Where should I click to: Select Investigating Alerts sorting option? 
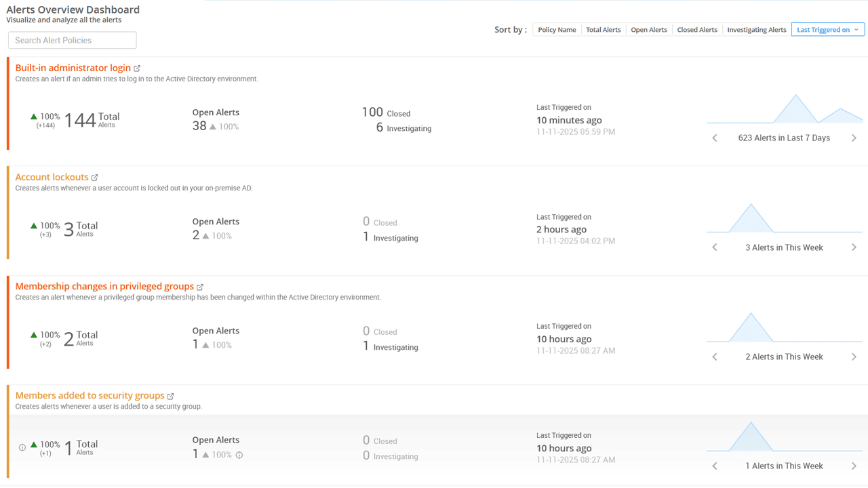pos(757,29)
